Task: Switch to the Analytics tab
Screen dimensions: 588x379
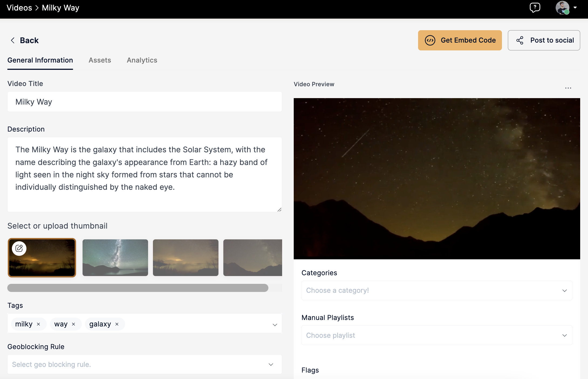Action: click(x=142, y=60)
